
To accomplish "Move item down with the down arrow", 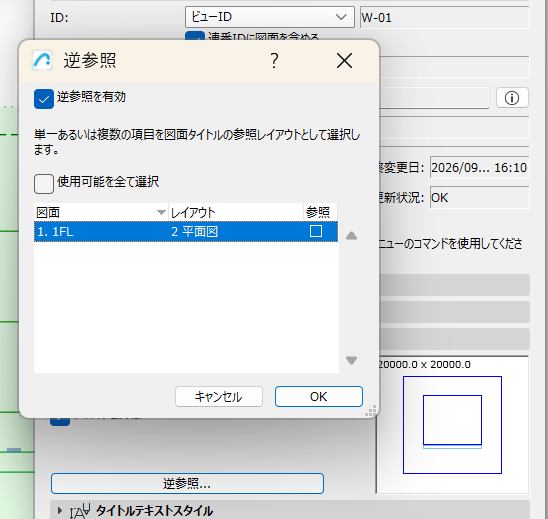I will [351, 360].
